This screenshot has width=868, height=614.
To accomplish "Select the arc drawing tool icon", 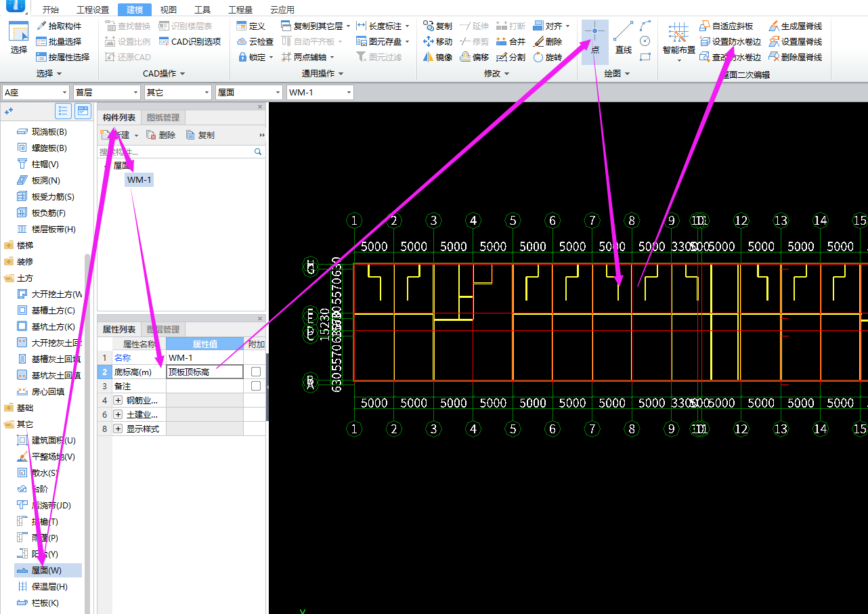I will (645, 25).
